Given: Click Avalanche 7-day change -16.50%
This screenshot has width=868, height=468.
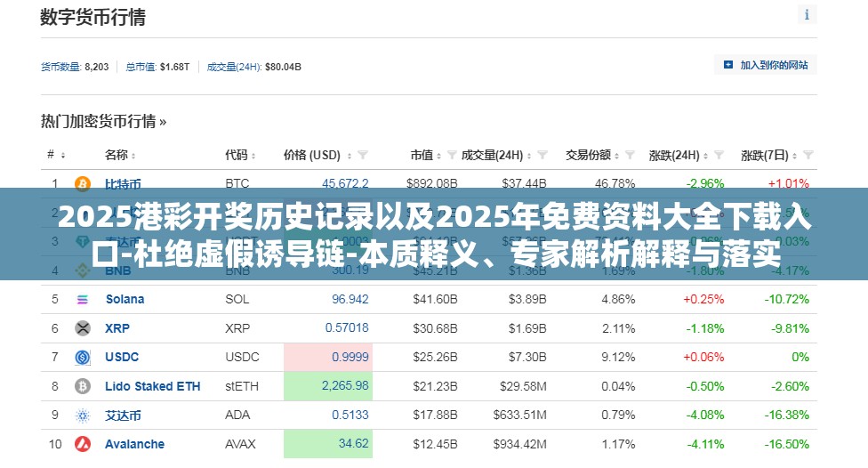Looking at the screenshot, I should pos(786,444).
